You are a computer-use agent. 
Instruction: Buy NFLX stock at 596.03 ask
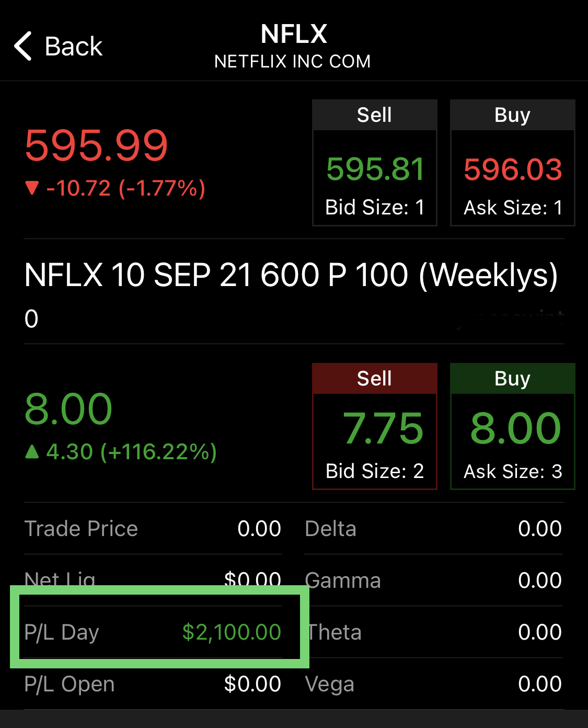tap(513, 163)
